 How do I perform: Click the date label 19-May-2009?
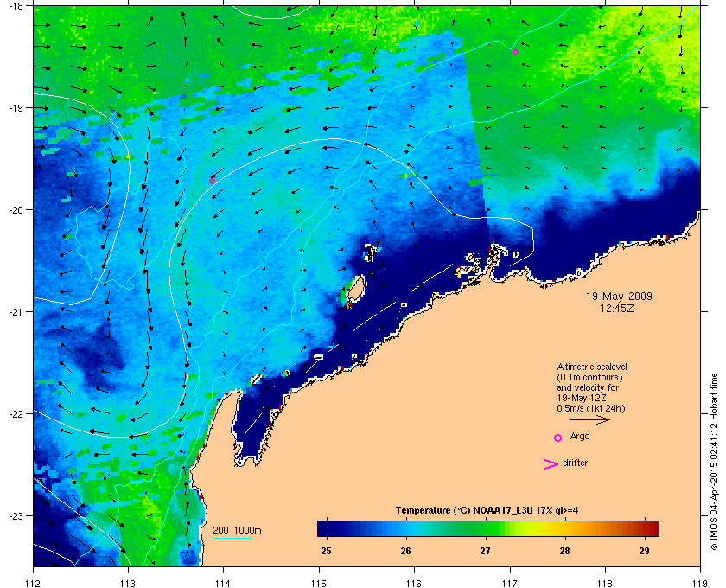(x=619, y=296)
